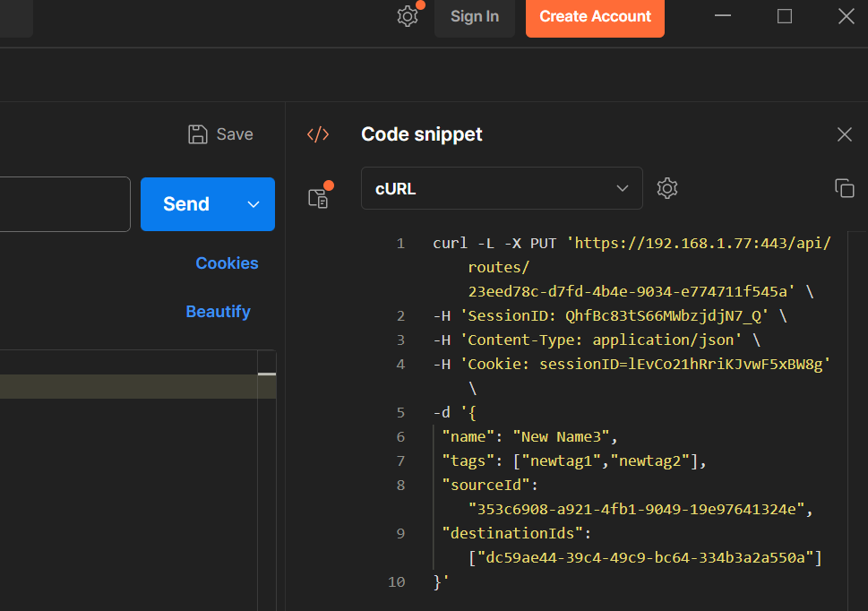Click line number 6 in the code snippet
This screenshot has width=868, height=611.
pos(400,436)
